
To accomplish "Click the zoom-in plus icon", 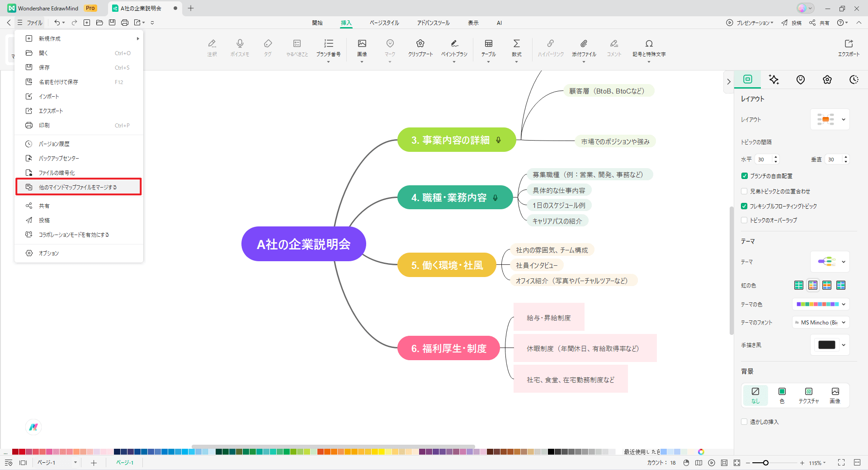I will (x=802, y=463).
